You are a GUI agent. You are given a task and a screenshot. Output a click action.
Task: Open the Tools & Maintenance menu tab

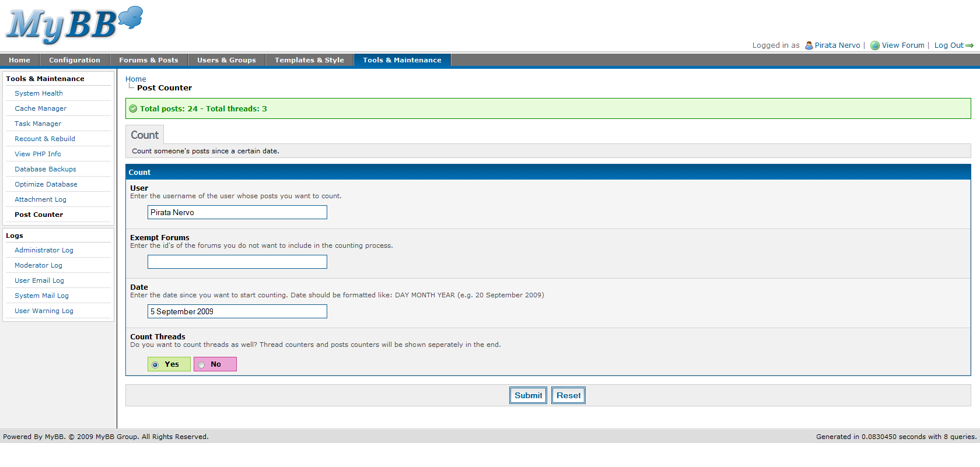click(x=401, y=60)
